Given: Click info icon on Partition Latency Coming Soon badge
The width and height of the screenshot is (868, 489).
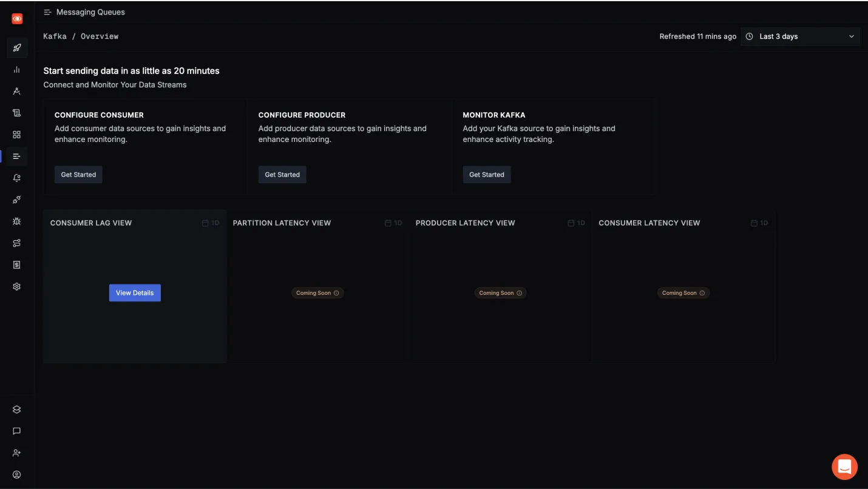Looking at the screenshot, I should [x=337, y=293].
